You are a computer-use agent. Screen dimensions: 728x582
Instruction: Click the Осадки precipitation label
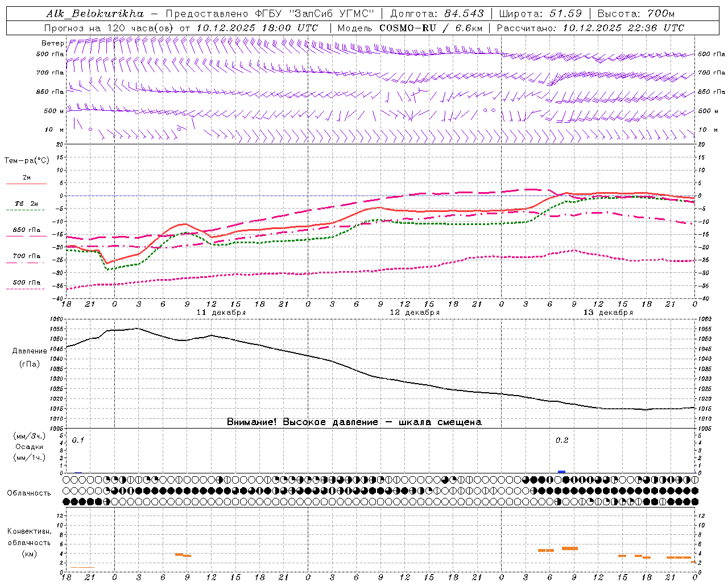click(x=30, y=447)
